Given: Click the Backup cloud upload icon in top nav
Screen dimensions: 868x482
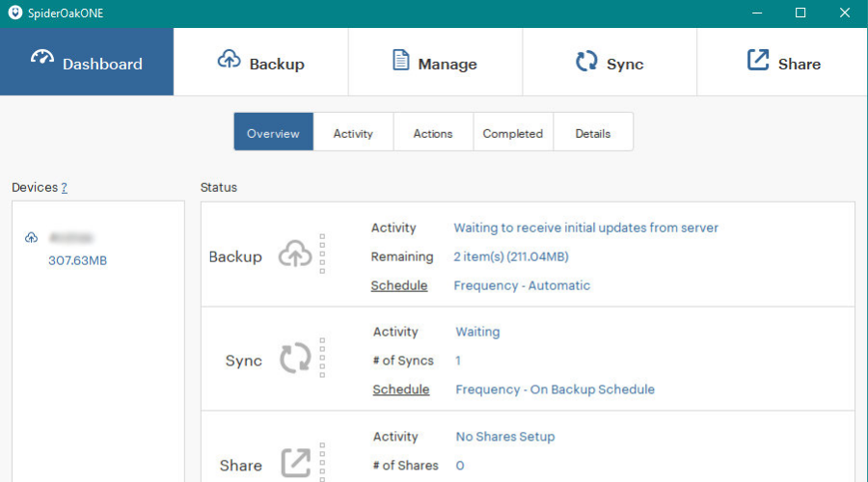Looking at the screenshot, I should click(230, 59).
